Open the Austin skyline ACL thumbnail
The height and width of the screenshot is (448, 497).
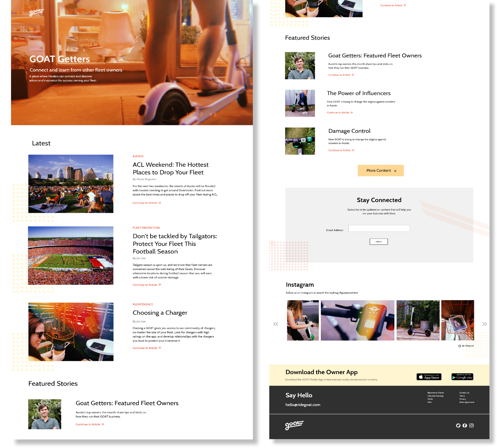(x=71, y=184)
